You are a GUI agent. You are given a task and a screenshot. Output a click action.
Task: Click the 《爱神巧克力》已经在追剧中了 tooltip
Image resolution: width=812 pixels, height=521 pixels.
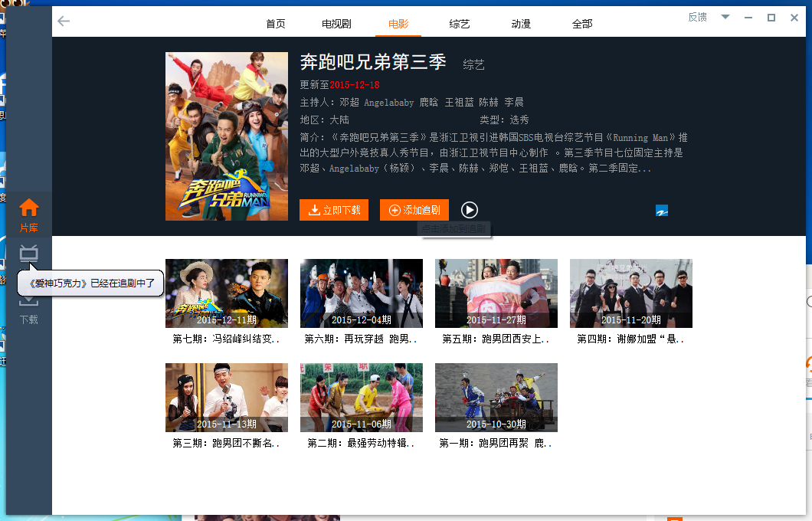click(x=91, y=283)
